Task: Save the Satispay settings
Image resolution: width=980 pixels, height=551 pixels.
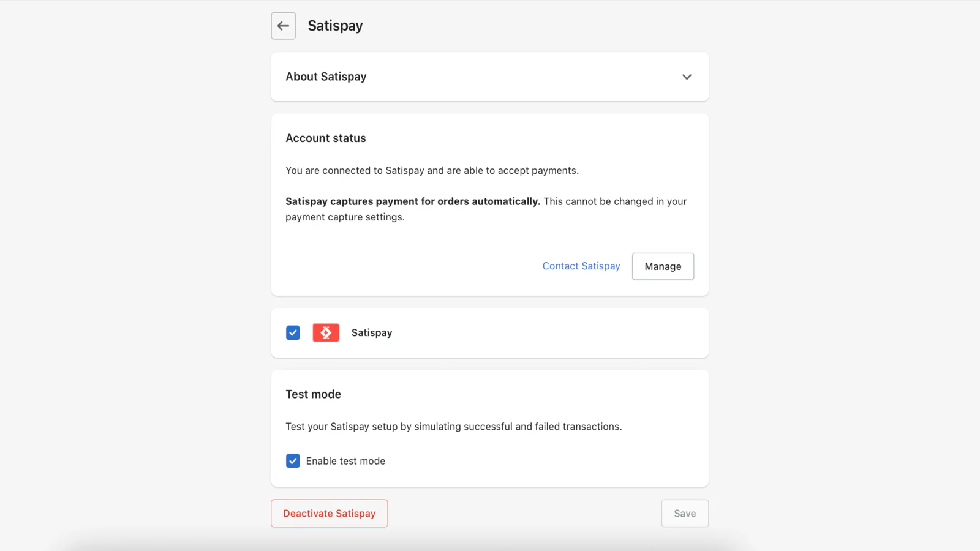Action: [685, 513]
